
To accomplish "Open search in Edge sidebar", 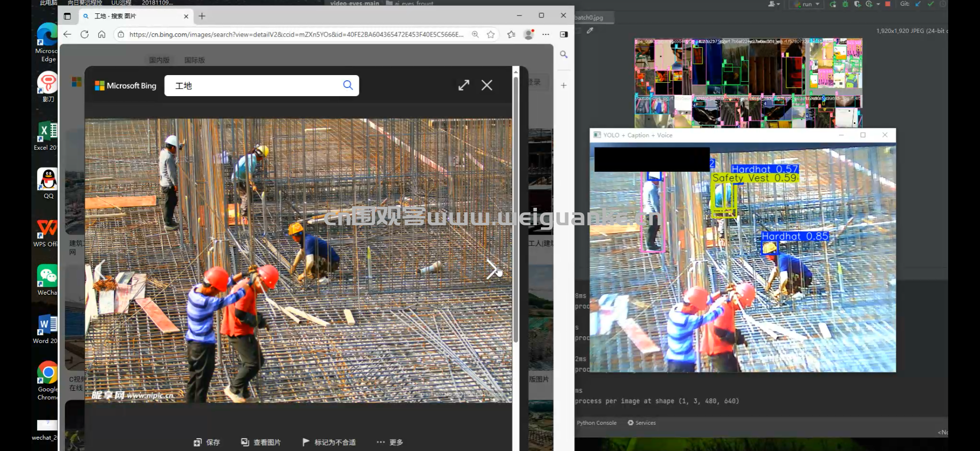I will pos(564,55).
